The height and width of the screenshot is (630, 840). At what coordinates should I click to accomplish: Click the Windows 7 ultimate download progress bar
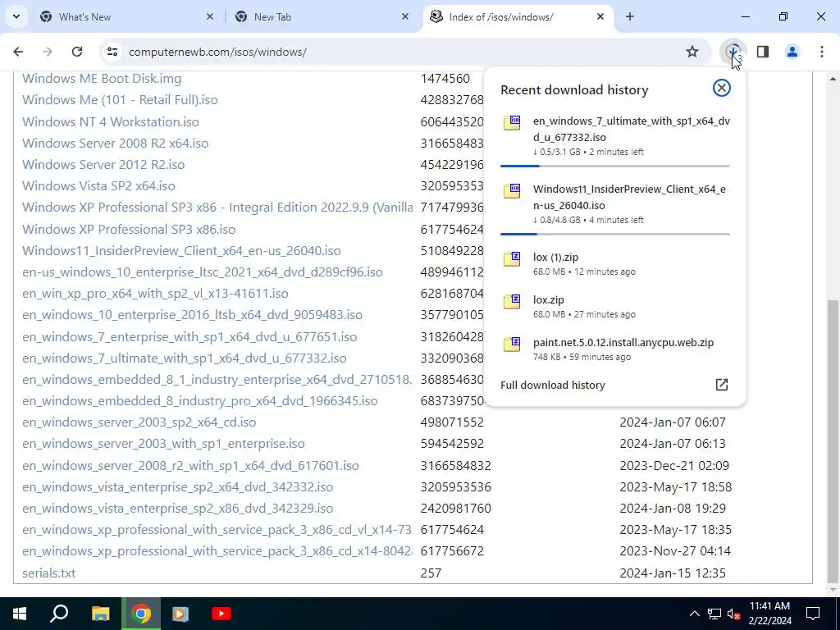[615, 166]
